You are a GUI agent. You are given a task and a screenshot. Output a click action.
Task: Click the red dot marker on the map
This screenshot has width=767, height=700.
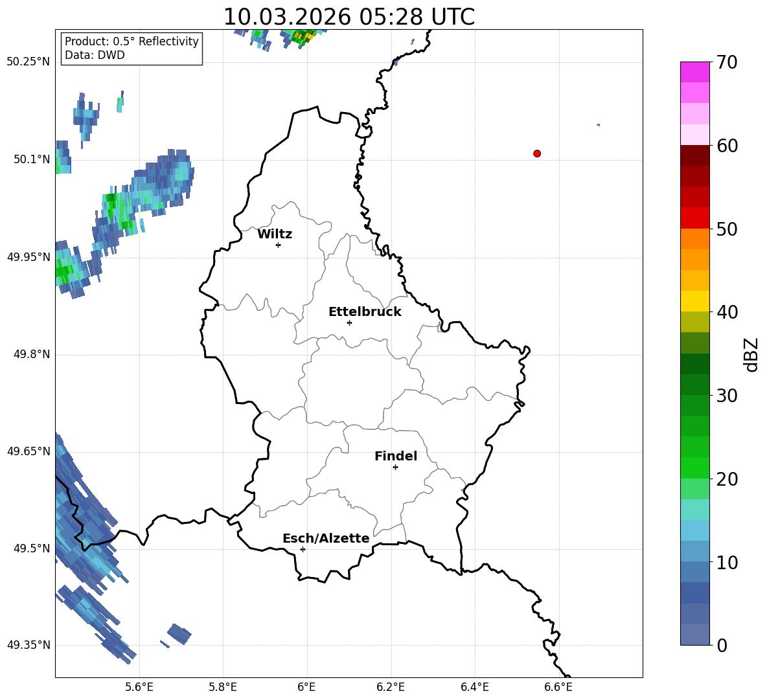tap(537, 153)
